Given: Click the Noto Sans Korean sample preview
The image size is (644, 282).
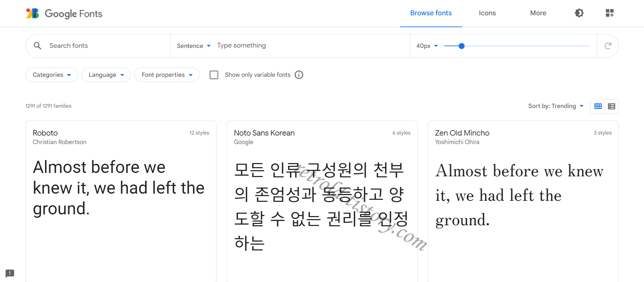Looking at the screenshot, I should [x=321, y=206].
